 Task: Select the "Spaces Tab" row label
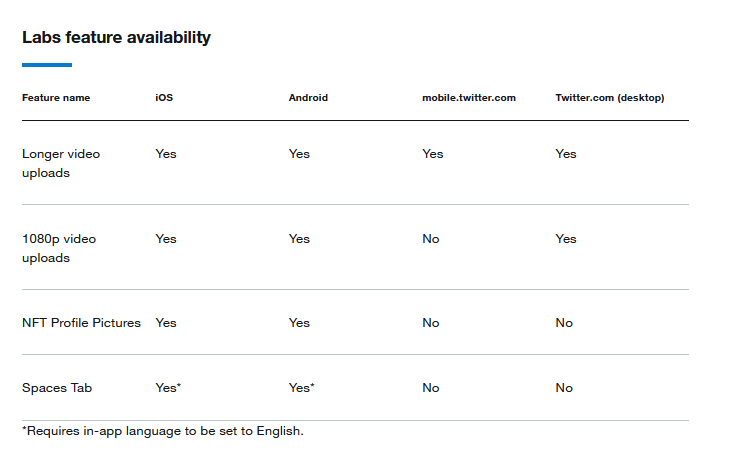(x=56, y=388)
